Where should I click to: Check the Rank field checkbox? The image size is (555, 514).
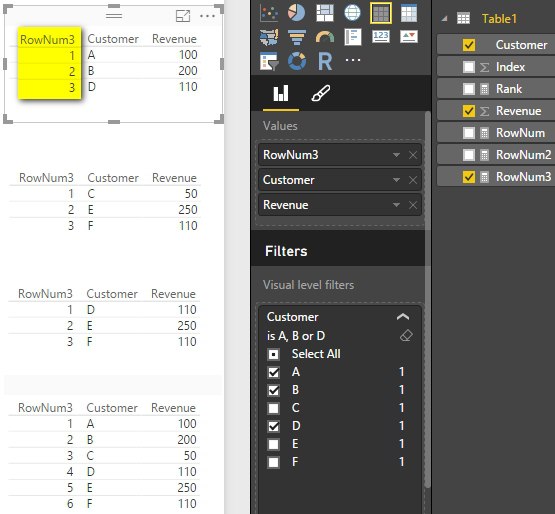tap(469, 89)
